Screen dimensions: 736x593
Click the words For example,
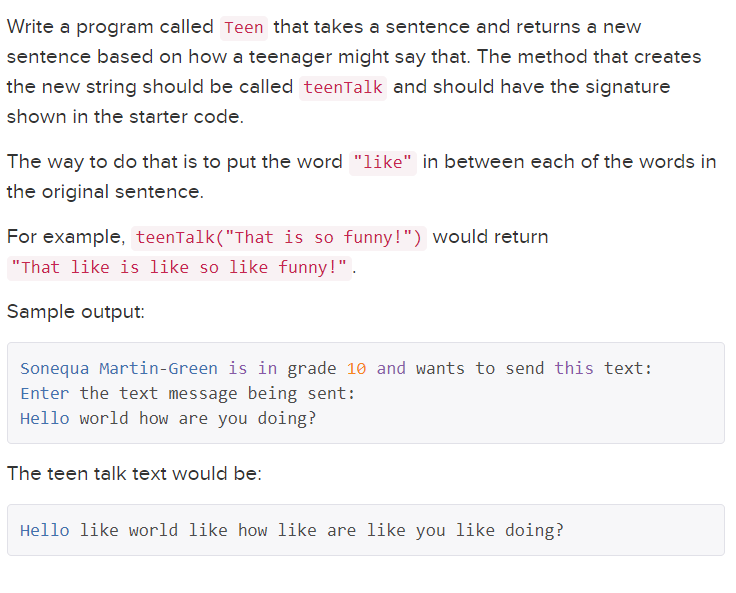[66, 237]
